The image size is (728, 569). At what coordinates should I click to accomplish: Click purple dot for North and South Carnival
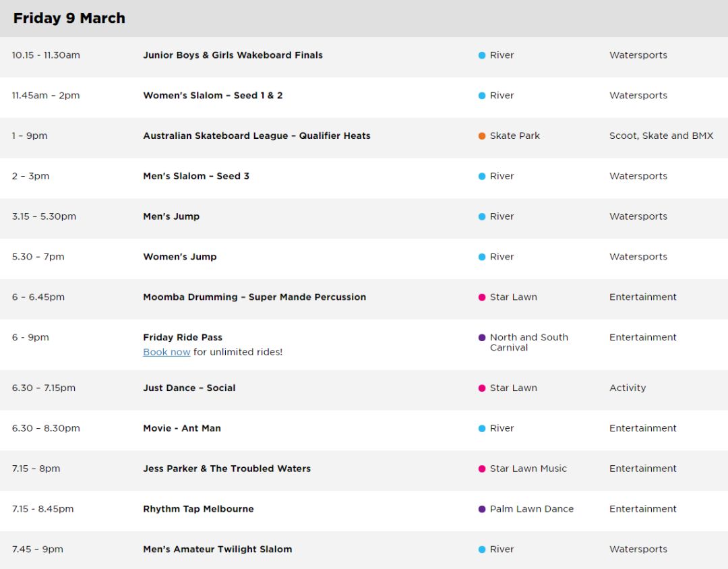[482, 338]
